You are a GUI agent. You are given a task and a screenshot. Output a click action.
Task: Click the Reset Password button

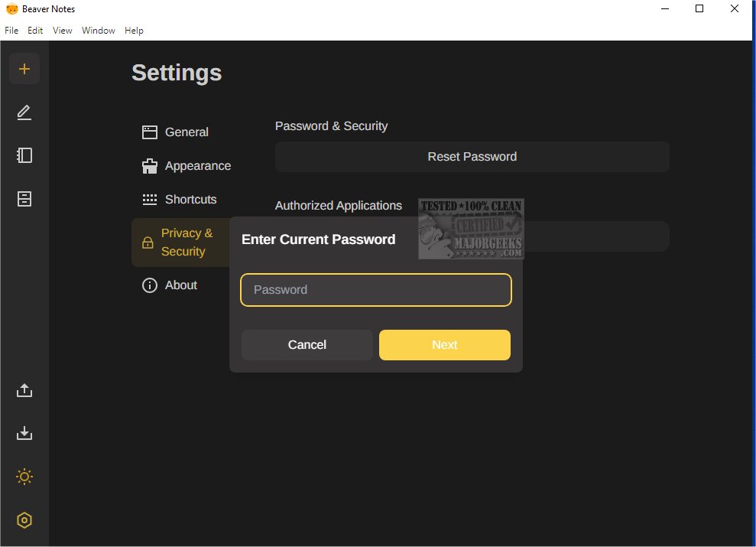pyautogui.click(x=472, y=157)
